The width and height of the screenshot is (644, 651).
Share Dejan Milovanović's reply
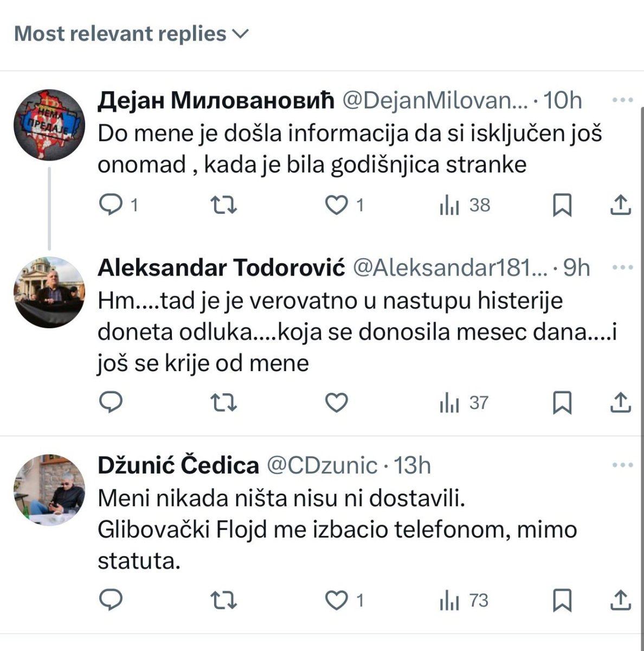(620, 205)
